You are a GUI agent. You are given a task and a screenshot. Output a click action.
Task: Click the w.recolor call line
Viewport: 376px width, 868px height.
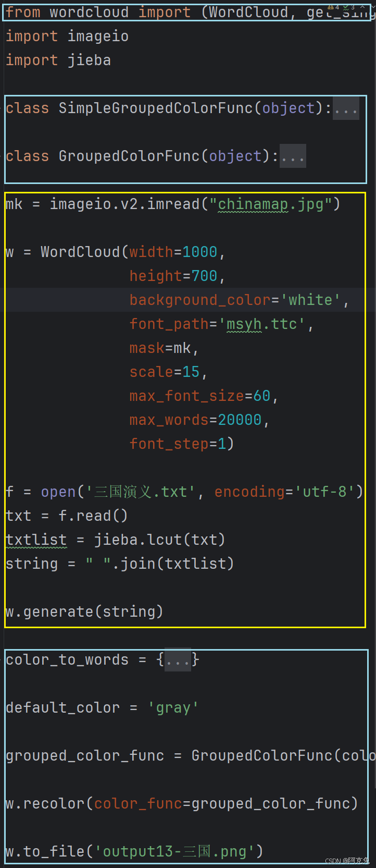click(x=181, y=804)
